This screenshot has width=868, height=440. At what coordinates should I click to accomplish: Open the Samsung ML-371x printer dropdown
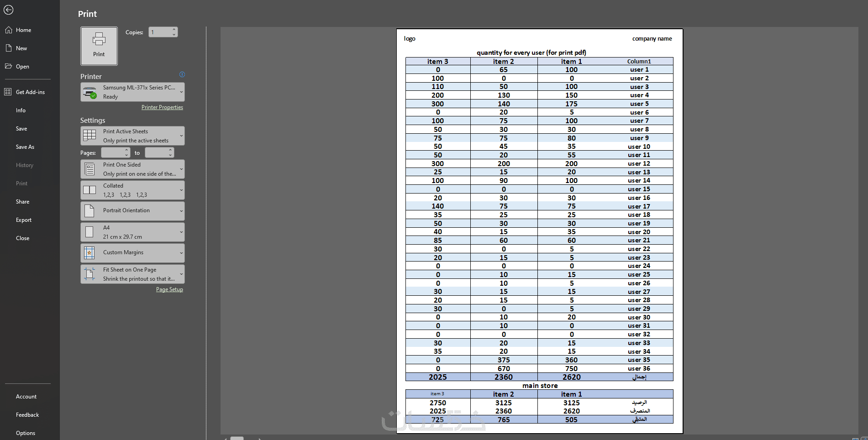point(133,92)
